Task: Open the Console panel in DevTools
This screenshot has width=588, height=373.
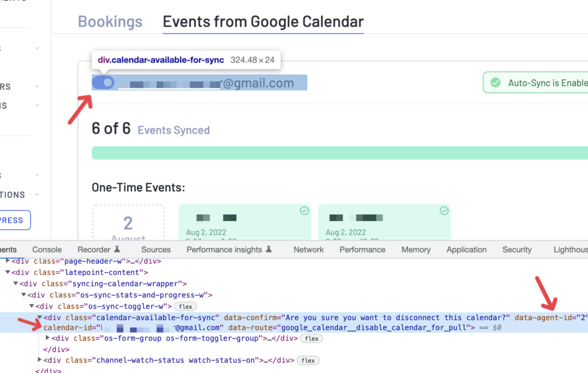Action: [47, 249]
